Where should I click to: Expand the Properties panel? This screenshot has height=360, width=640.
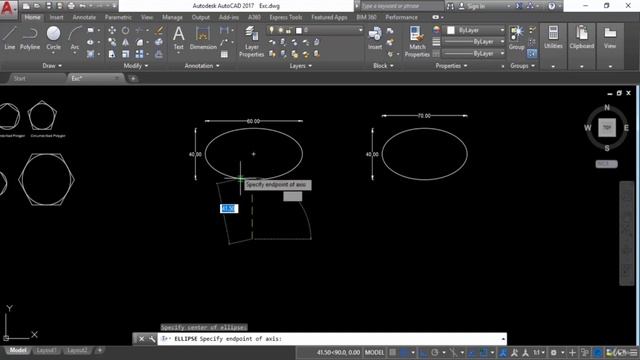click(x=451, y=66)
